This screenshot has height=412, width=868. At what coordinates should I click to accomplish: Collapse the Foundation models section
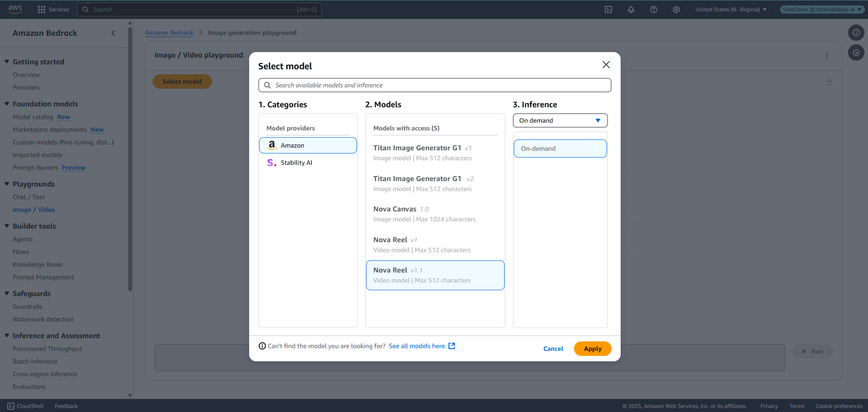7,104
